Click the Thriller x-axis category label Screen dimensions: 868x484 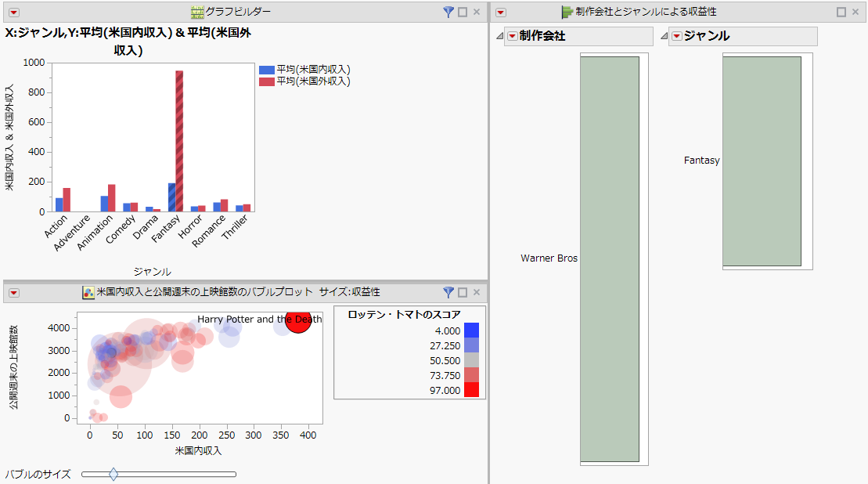pos(235,227)
